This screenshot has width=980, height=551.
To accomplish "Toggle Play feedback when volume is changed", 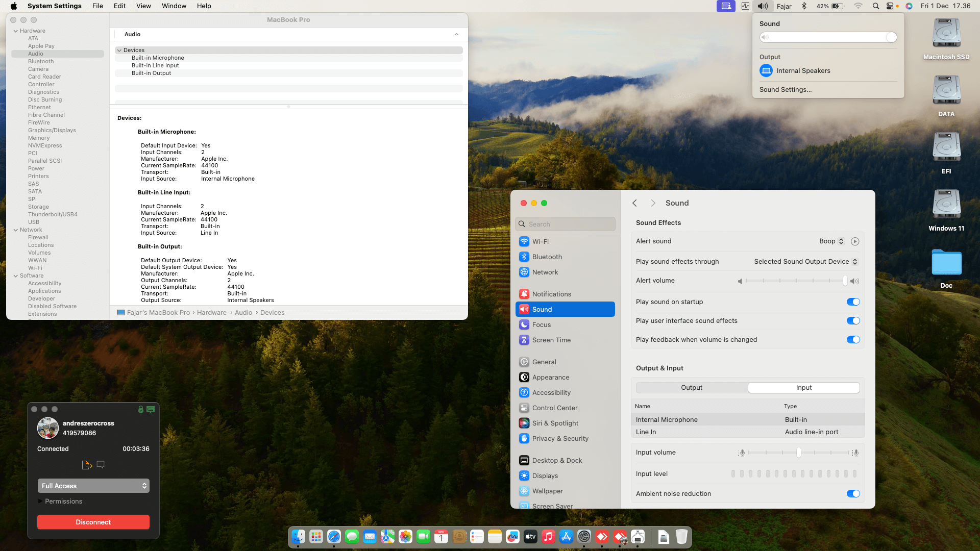I will [853, 340].
